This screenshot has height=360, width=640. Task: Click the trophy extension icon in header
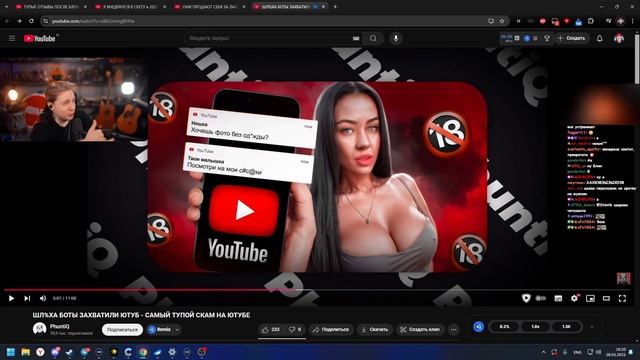547,38
